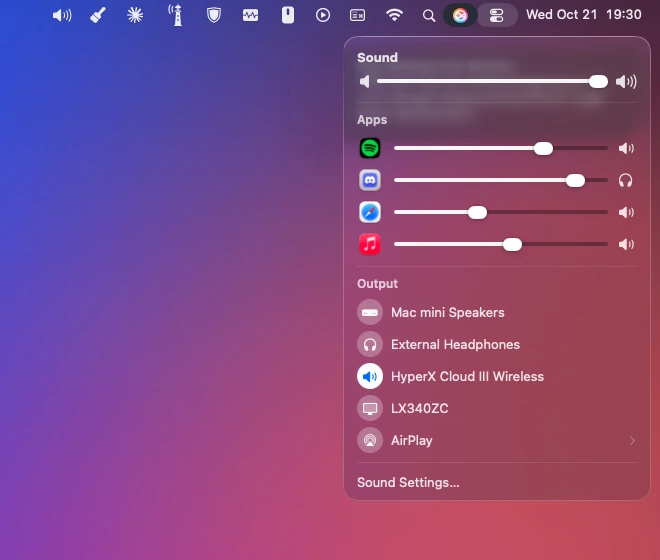Image resolution: width=660 pixels, height=560 pixels.
Task: Open the lighthouse menu bar icon
Action: (176, 16)
